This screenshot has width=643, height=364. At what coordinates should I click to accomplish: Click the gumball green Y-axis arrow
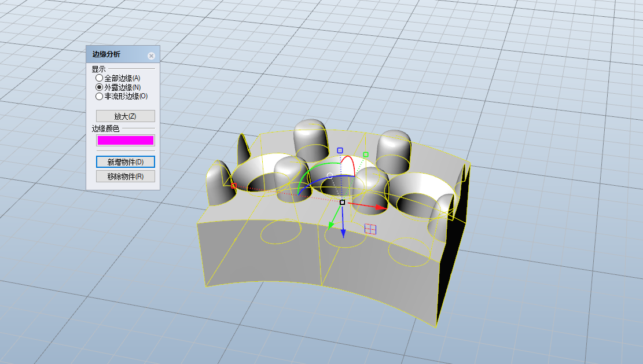(331, 225)
